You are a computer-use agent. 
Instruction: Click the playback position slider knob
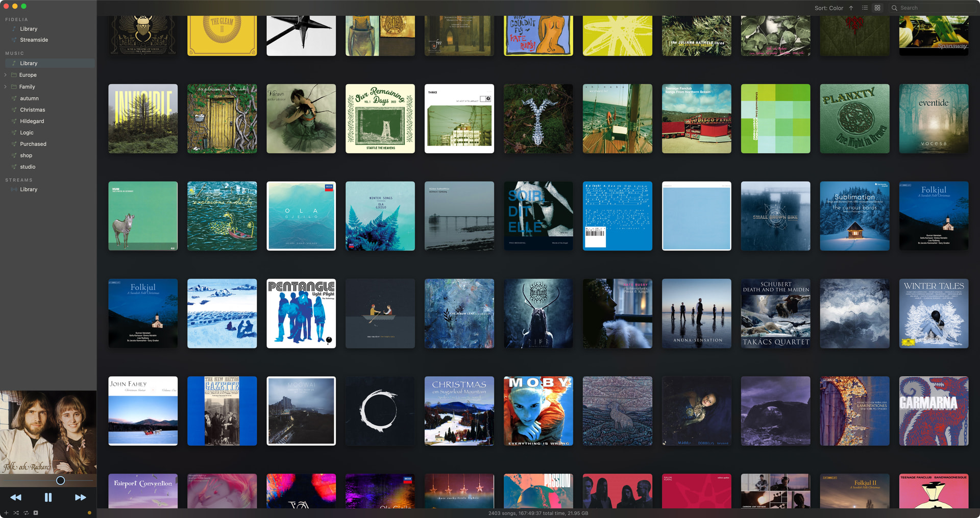[x=60, y=480]
